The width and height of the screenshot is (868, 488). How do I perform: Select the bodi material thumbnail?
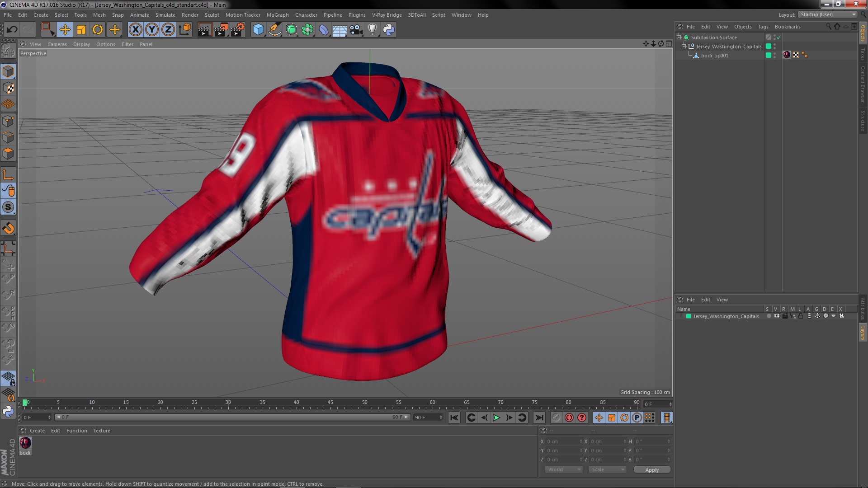(25, 442)
